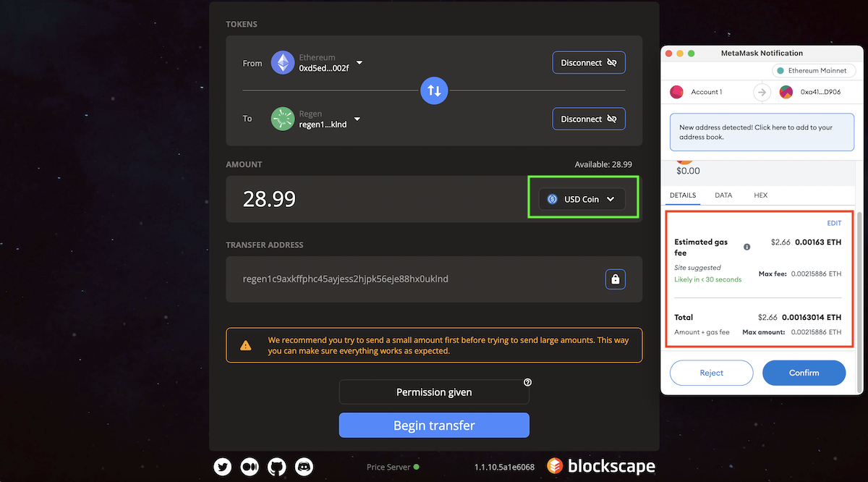Open the Medium link icon
868x482 pixels.
click(x=250, y=467)
